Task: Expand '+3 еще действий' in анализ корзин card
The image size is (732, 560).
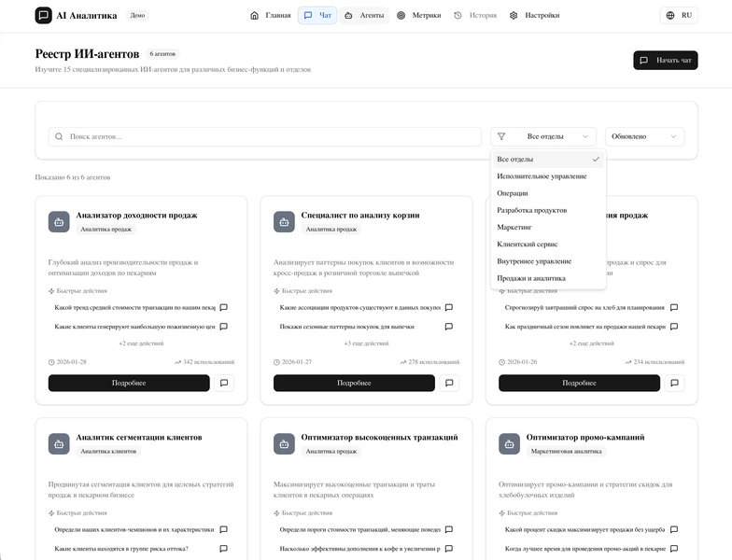Action: [366, 343]
